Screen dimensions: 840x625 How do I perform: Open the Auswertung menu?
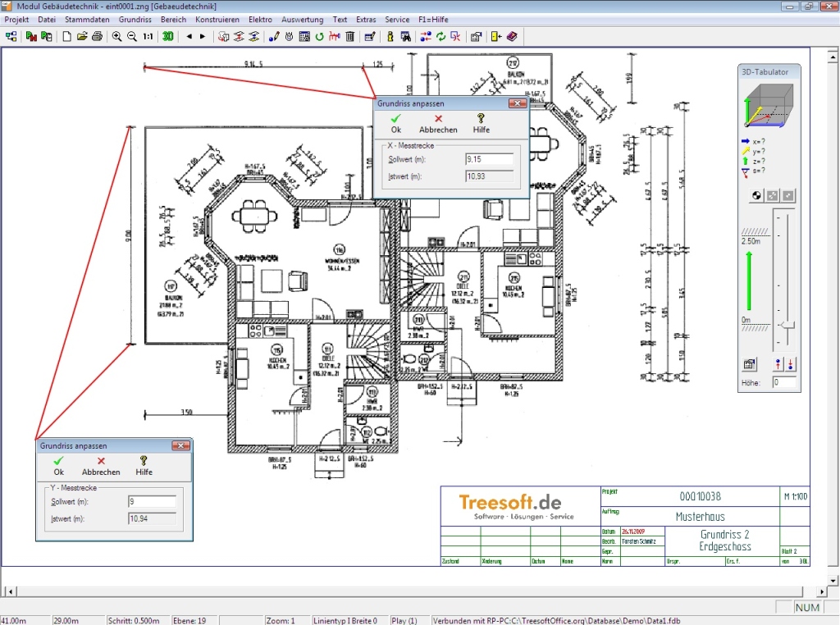[x=302, y=19]
